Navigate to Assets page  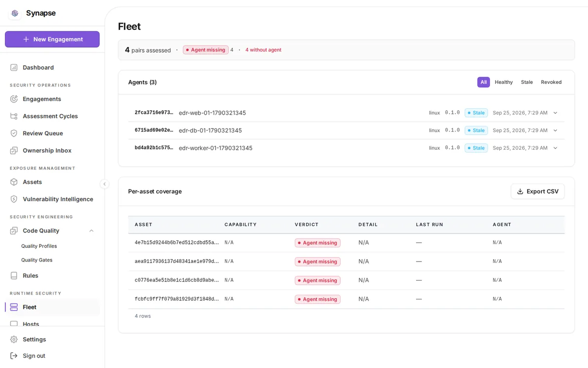(52, 182)
